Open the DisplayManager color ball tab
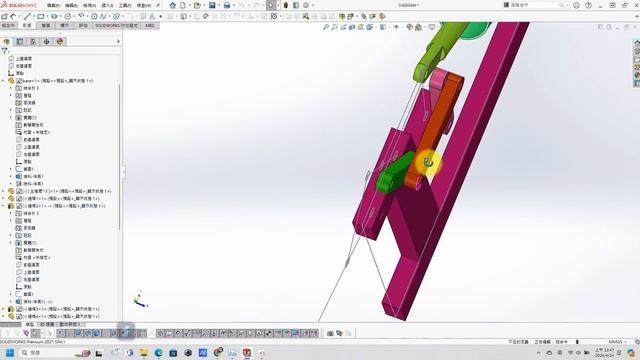 point(60,42)
